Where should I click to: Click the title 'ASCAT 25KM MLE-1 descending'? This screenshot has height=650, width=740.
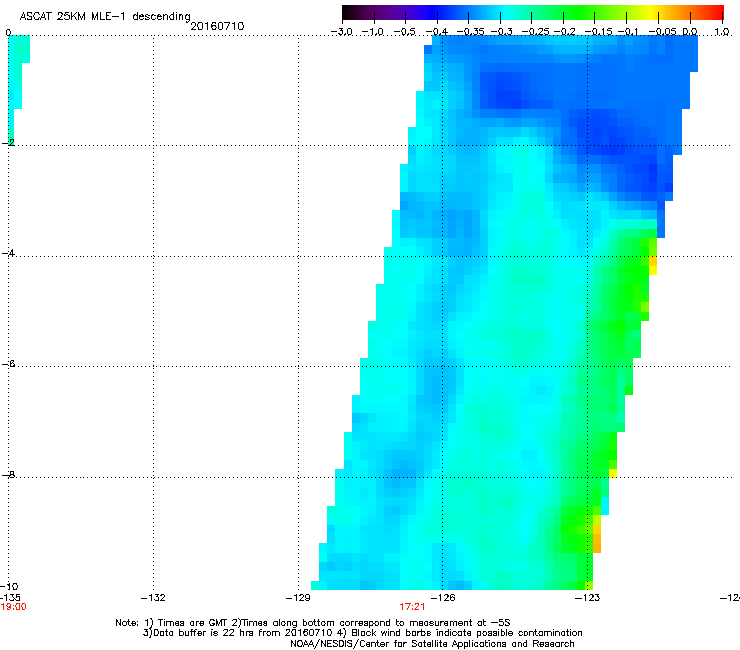point(105,16)
